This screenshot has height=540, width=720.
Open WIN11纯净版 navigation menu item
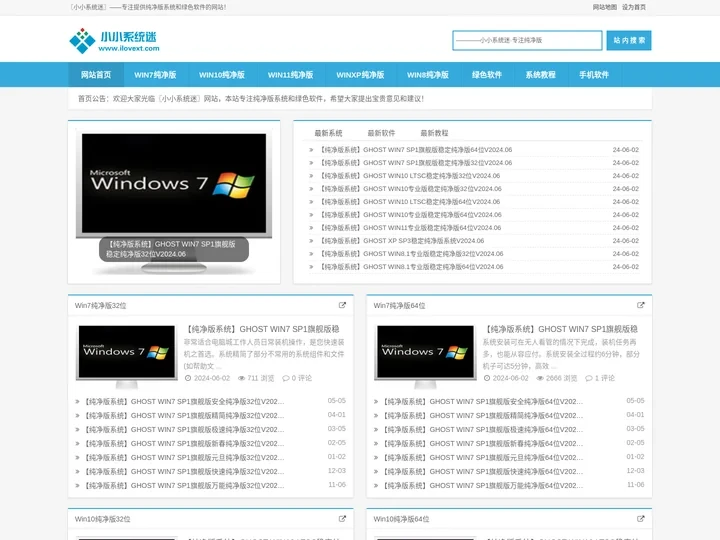[290, 74]
